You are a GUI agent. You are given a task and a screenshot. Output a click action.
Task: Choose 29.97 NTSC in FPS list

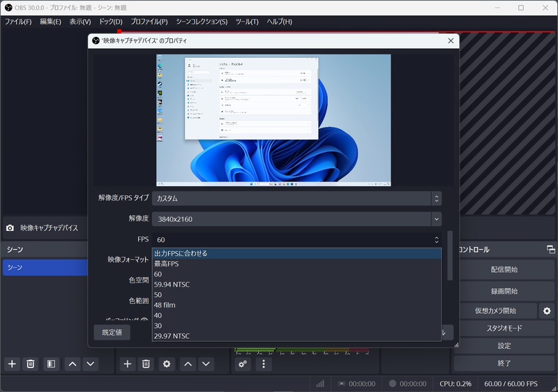click(x=297, y=336)
